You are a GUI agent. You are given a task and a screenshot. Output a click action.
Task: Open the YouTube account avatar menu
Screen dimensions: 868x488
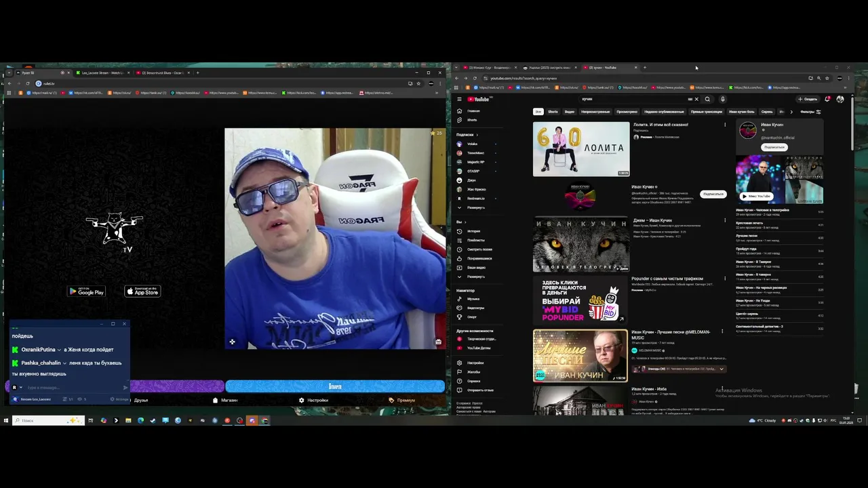pos(840,99)
